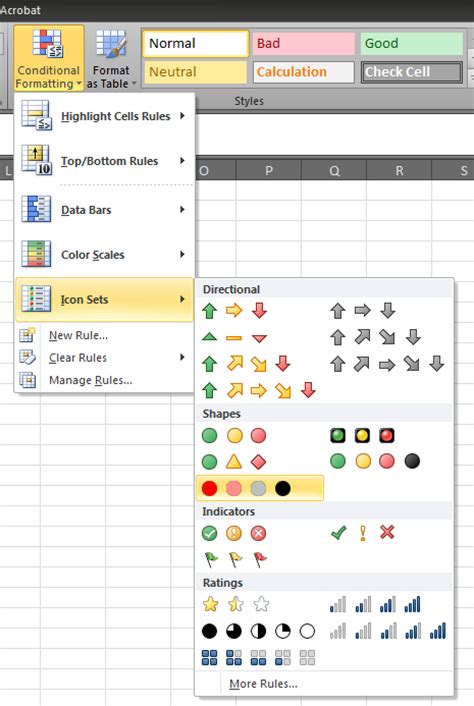The width and height of the screenshot is (474, 706).
Task: Click the New Rule icon
Action: 27,335
